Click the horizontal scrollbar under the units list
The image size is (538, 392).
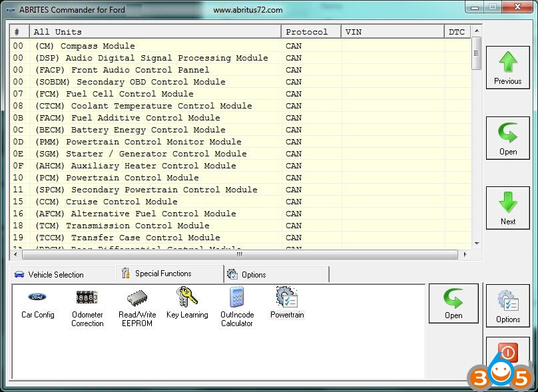[x=240, y=254]
